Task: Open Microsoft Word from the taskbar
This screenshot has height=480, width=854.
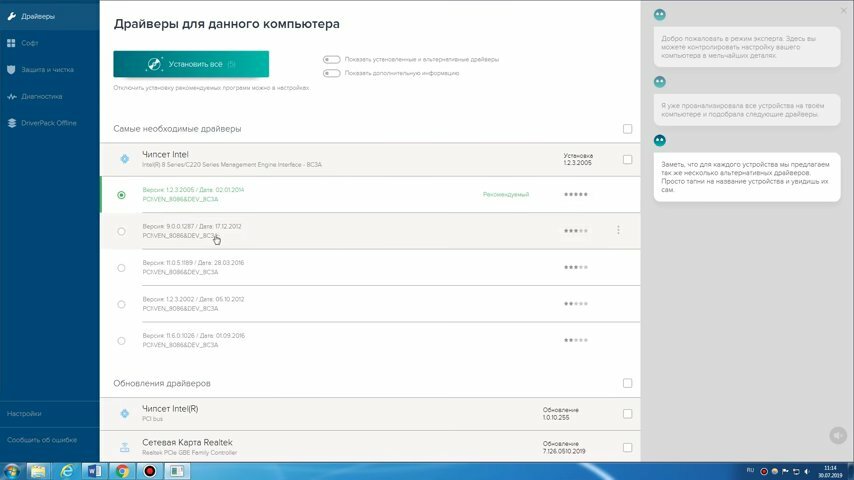Action: pos(94,471)
